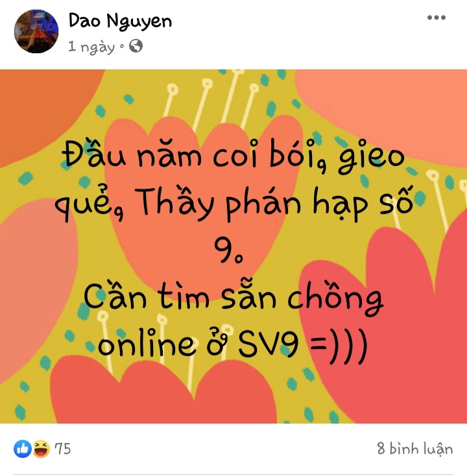Click the "9." number line in post

(x=229, y=250)
